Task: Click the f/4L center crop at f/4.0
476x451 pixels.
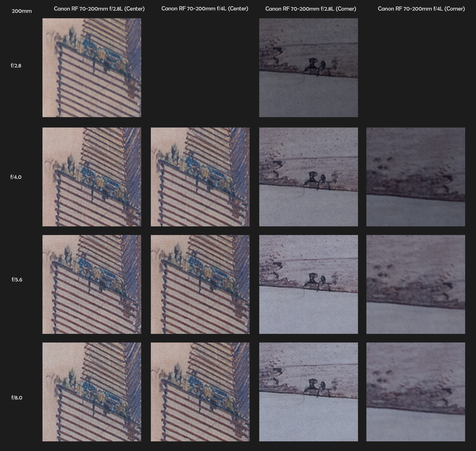Action: (200, 177)
